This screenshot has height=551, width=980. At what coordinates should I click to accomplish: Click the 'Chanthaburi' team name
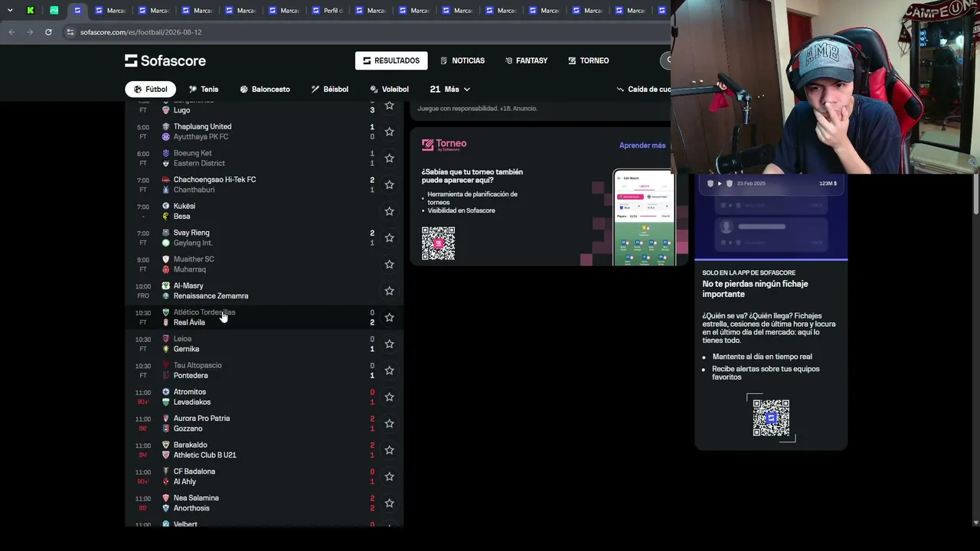coord(194,190)
